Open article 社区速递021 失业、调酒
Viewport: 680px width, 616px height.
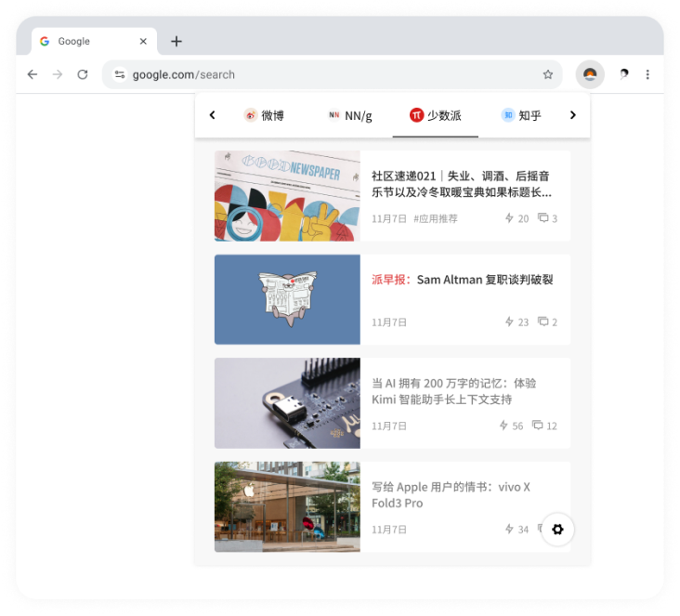click(x=462, y=184)
